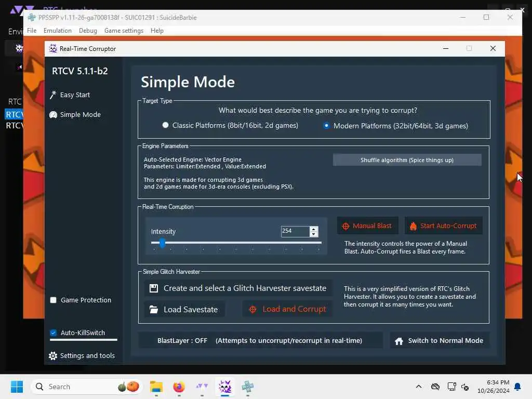Click the PPSSPP taskbar icon
Image resolution: width=532 pixels, height=399 pixels.
coord(248,387)
